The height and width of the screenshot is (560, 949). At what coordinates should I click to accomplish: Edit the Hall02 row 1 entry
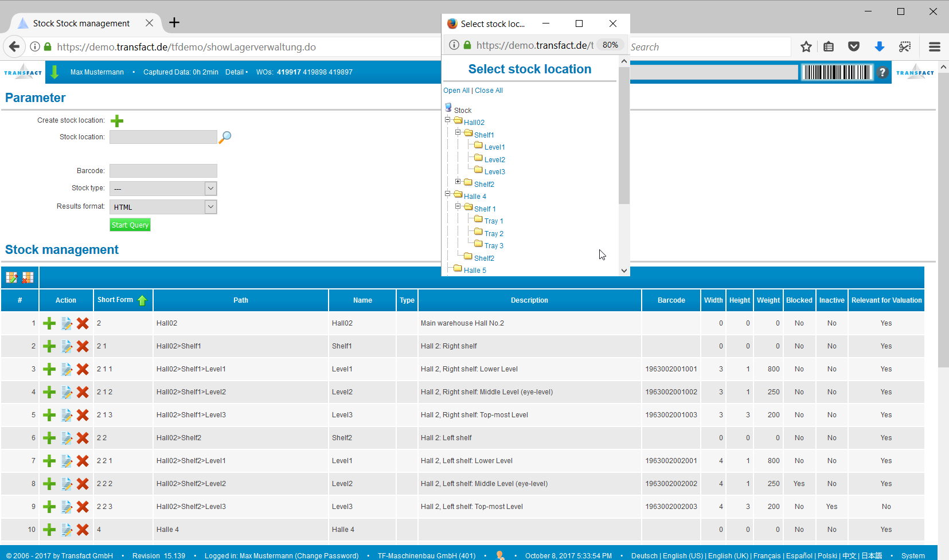click(67, 323)
